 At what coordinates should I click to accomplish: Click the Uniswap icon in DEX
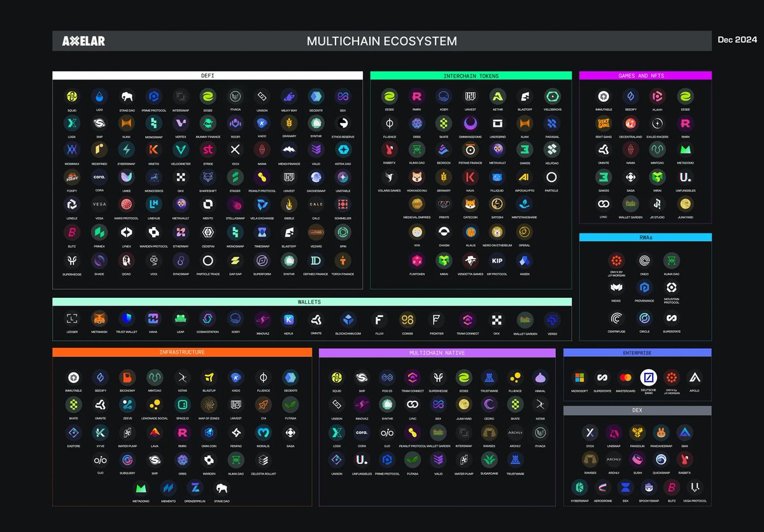pos(614,433)
